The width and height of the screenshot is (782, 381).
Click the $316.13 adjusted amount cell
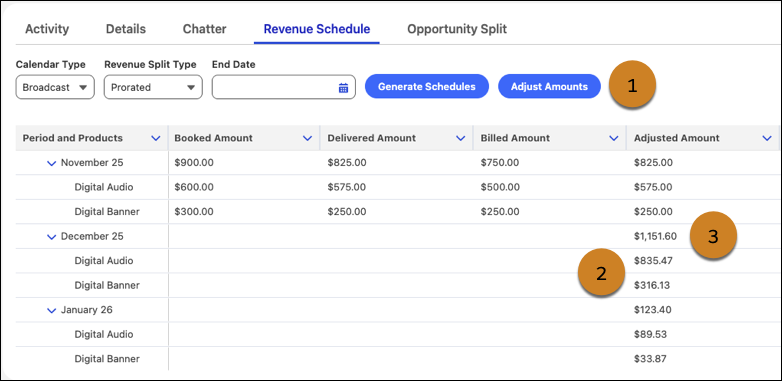point(652,285)
